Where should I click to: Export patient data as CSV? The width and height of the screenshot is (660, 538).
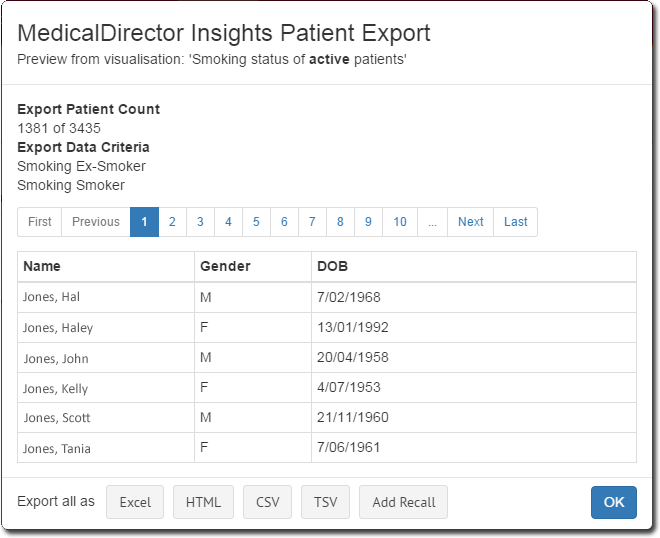pyautogui.click(x=267, y=502)
